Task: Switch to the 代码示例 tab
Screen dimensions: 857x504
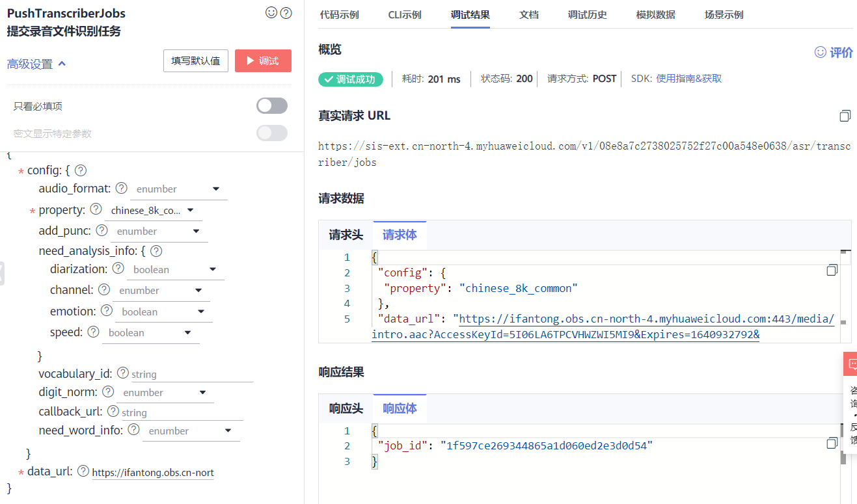Action: (339, 15)
